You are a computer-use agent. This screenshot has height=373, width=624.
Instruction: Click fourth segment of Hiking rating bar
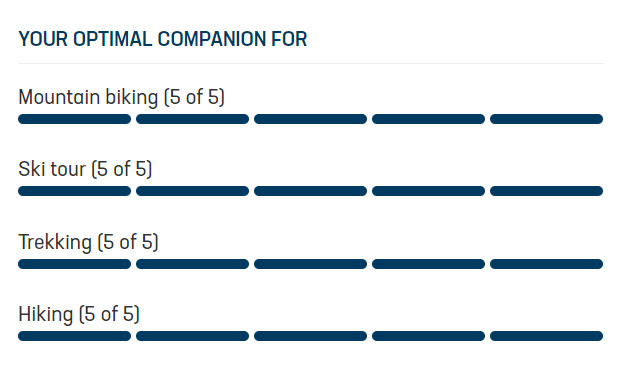point(429,336)
